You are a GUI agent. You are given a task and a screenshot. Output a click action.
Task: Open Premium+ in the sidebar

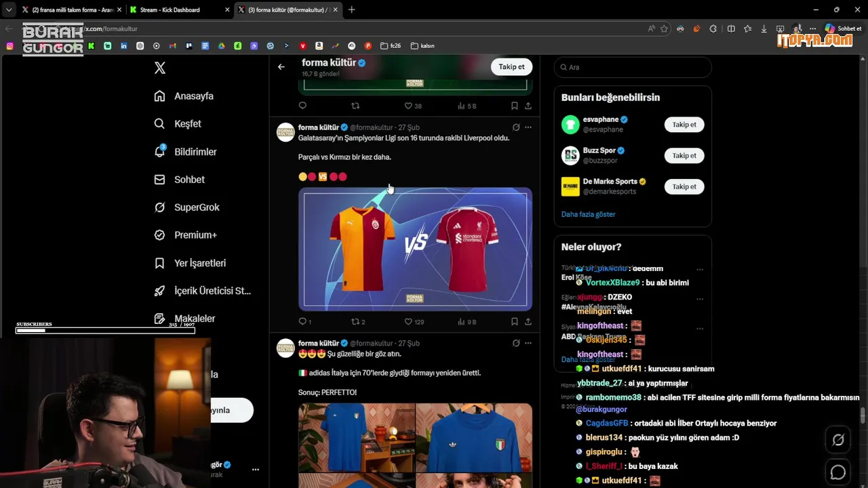click(x=185, y=235)
